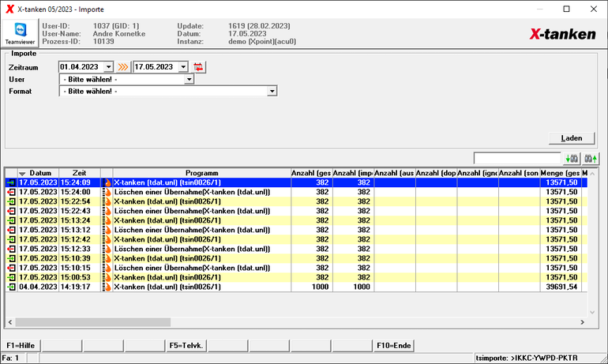Click the vertical scrollbar up arrow
The width and height of the screenshot is (608, 364).
pyautogui.click(x=592, y=174)
